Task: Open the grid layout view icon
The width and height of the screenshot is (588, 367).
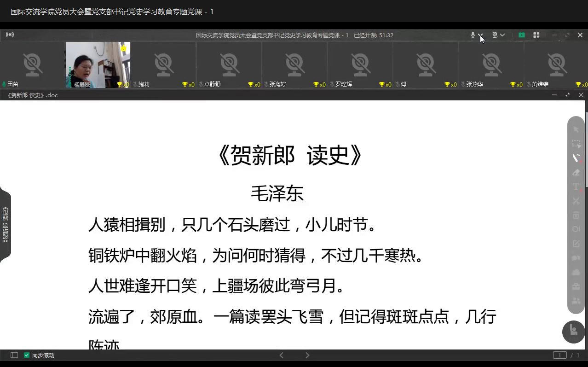Action: coord(536,35)
